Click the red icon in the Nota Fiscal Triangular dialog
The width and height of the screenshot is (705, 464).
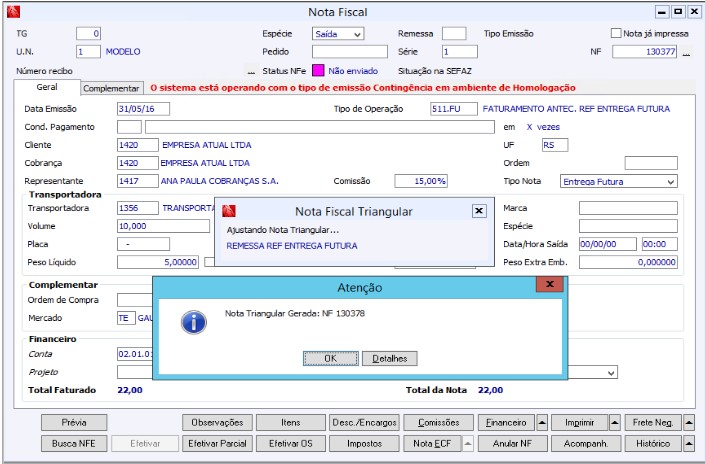(x=229, y=211)
